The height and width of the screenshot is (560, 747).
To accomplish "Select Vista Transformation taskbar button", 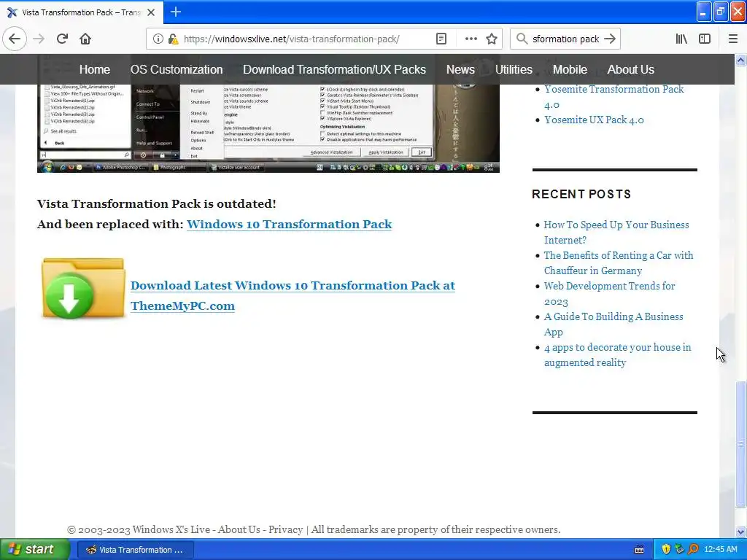I will pos(136,550).
